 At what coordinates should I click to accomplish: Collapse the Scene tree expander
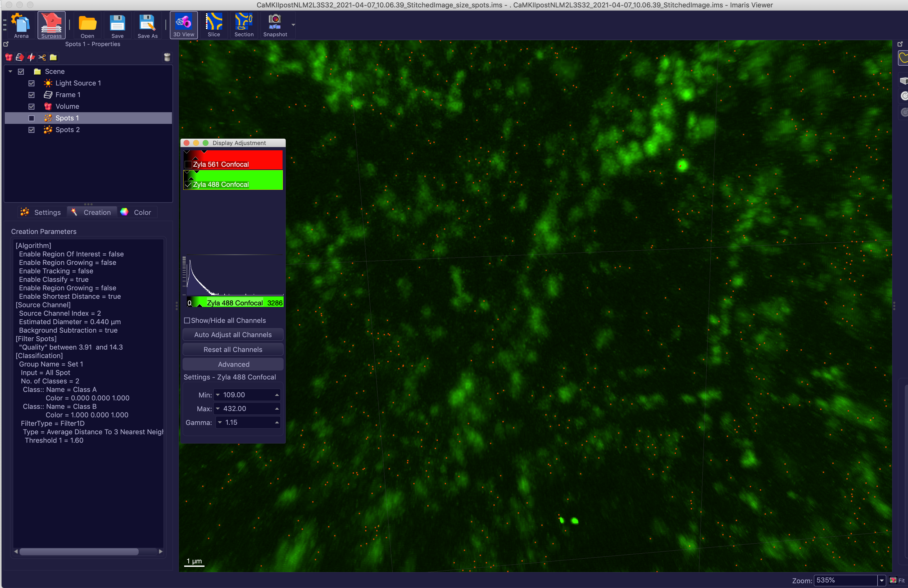click(10, 72)
